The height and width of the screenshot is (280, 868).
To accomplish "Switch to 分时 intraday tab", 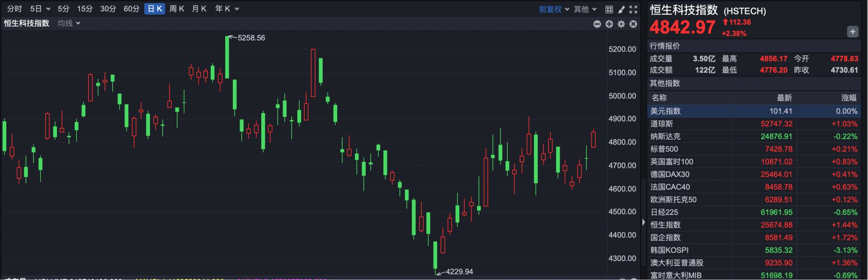I will tap(14, 9).
